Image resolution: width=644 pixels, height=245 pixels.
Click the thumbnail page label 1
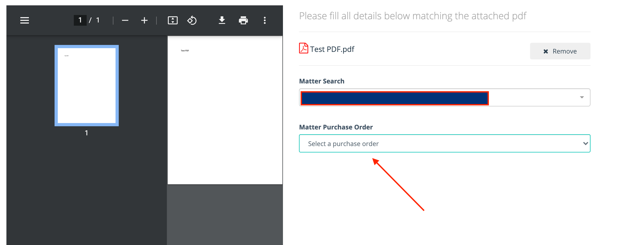86,133
